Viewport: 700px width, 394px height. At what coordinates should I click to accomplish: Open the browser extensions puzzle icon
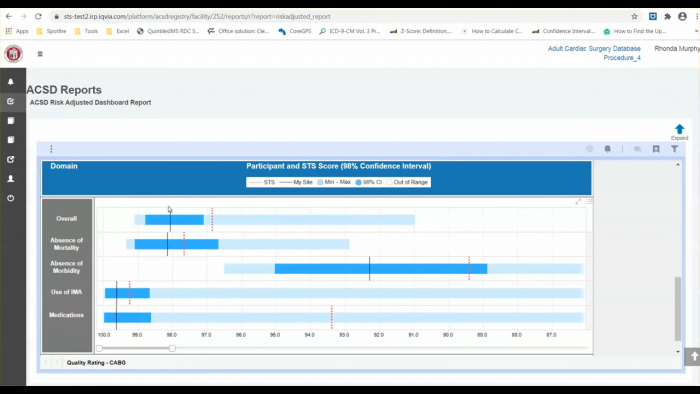pyautogui.click(x=667, y=17)
